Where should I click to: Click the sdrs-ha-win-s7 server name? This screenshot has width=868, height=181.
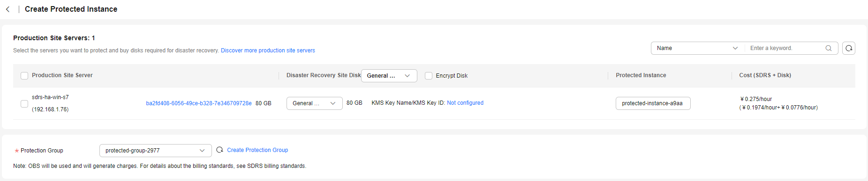pos(50,97)
